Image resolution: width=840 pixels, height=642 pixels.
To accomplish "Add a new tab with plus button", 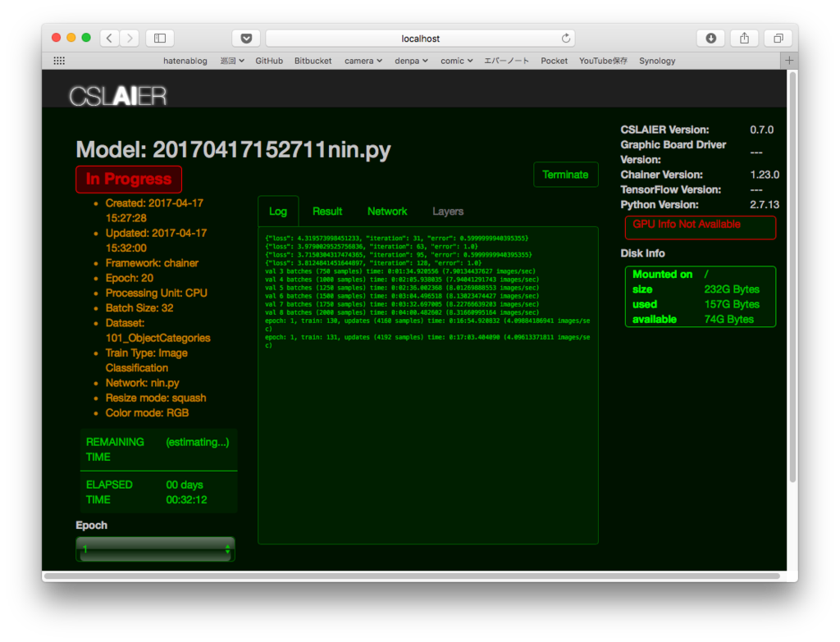I will pos(789,61).
